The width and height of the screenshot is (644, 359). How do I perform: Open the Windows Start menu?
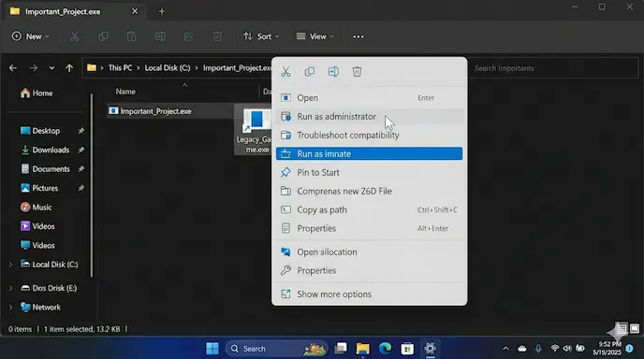click(x=212, y=349)
